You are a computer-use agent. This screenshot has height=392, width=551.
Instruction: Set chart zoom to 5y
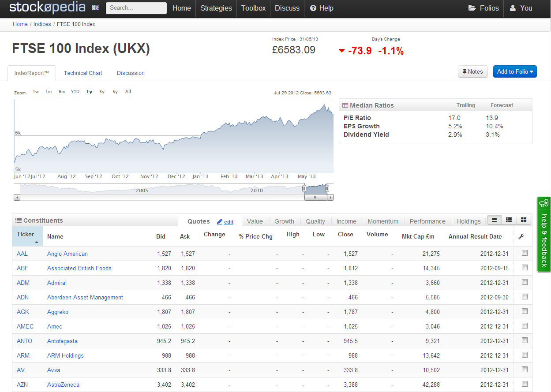click(x=115, y=92)
